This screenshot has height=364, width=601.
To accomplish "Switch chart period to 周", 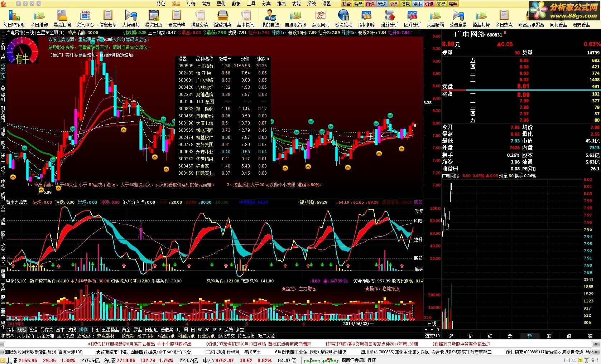I will [186, 330].
